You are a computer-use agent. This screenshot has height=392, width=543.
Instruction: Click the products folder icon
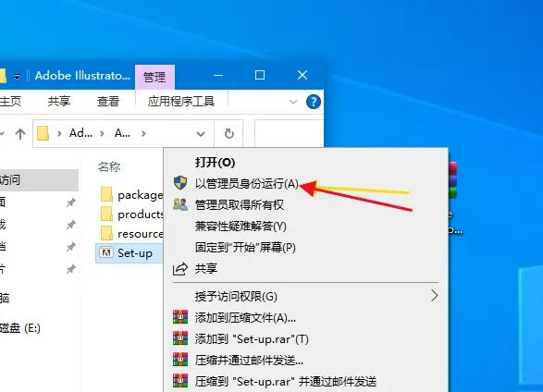point(106,214)
